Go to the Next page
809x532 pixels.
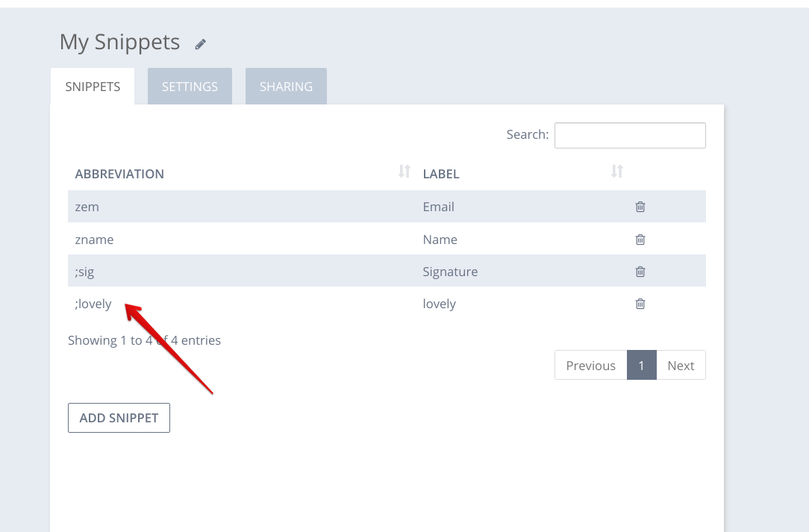tap(681, 366)
